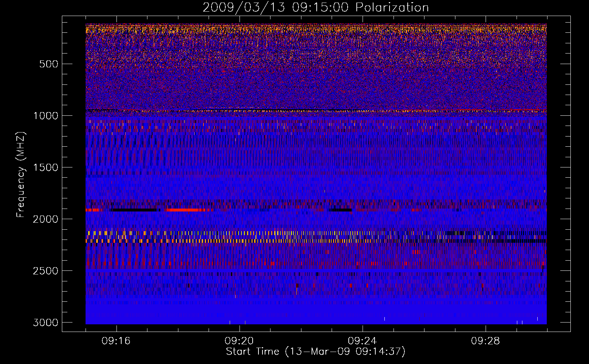Click the 09:20 time tick label
The image size is (589, 364).
239,341
